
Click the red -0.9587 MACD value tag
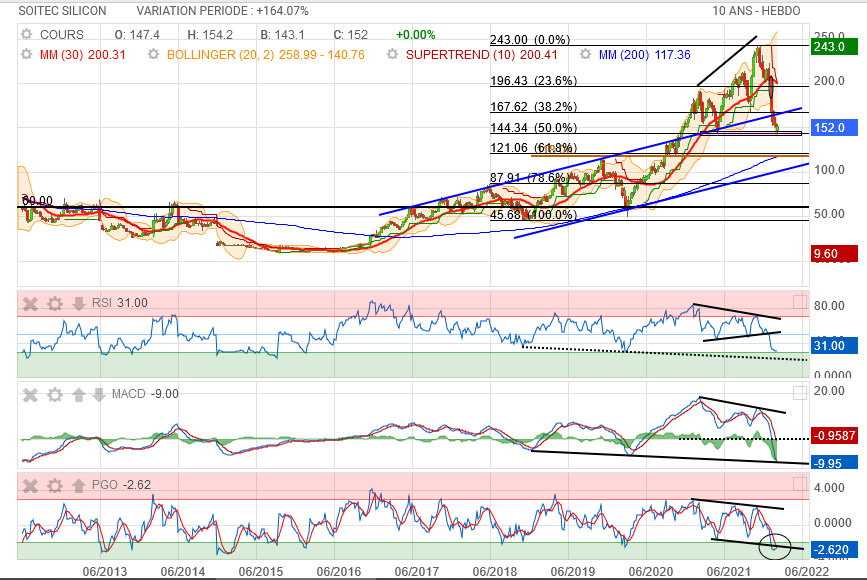[x=834, y=436]
